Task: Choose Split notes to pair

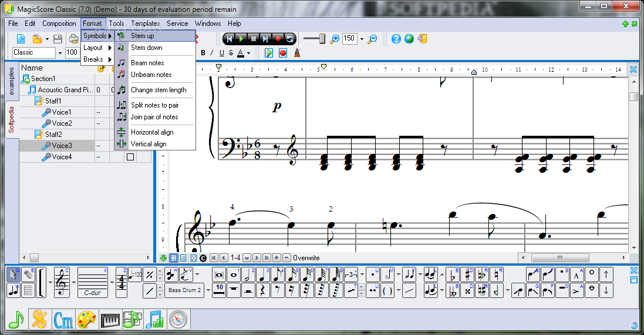Action: click(154, 105)
